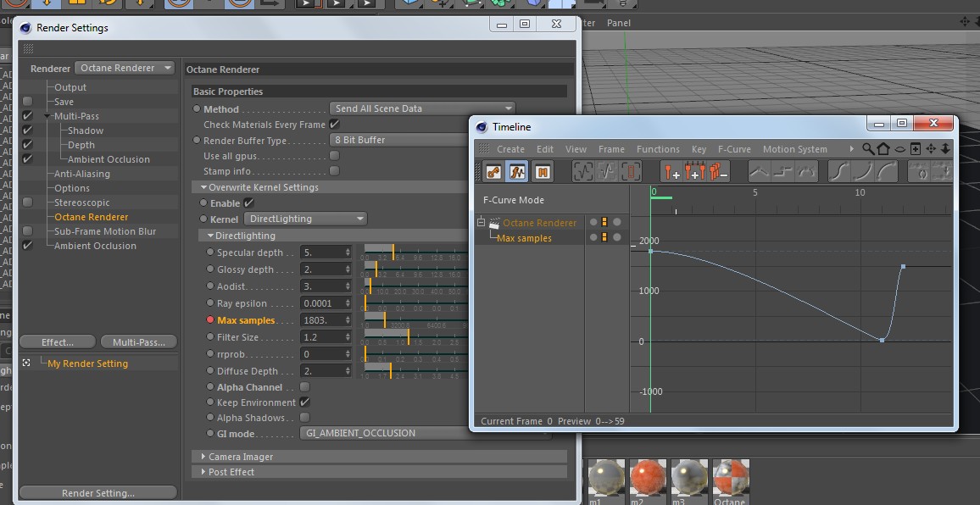This screenshot has width=980, height=505.
Task: Collapse the Directlighting section
Action: 210,236
